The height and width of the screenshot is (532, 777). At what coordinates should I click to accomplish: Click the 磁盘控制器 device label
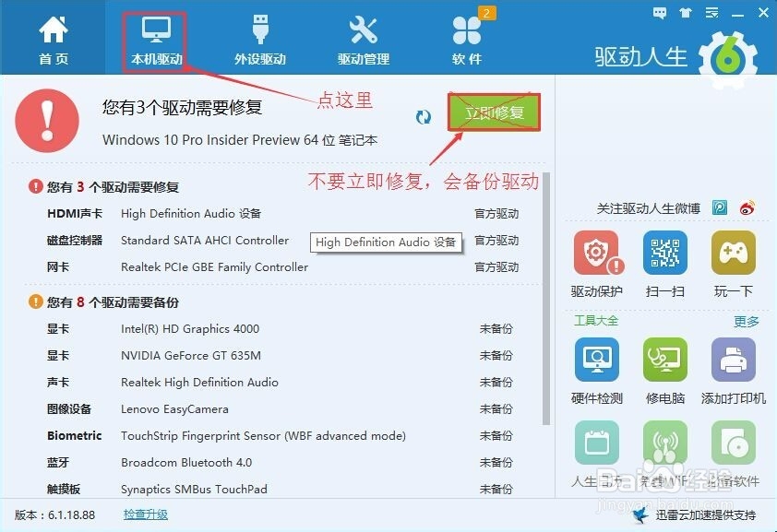tap(75, 241)
